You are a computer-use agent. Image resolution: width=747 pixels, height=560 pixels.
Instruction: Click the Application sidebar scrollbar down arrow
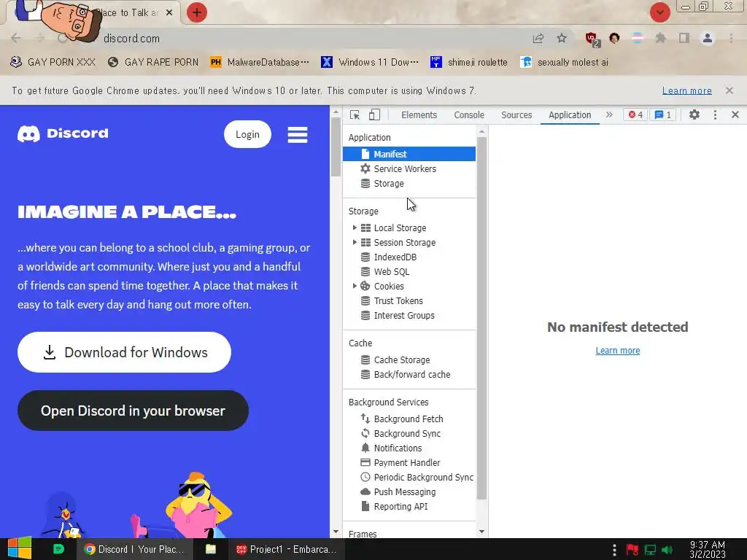[481, 532]
